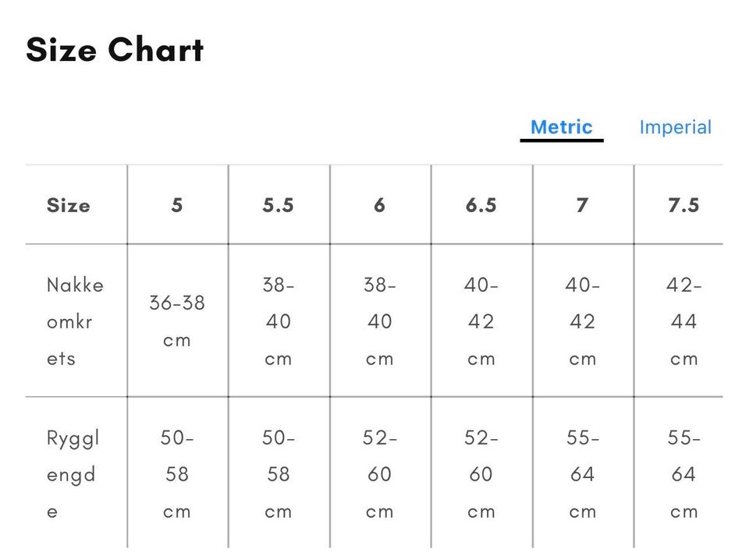Screen dimensions: 749x560
Task: Click the Size row header
Action: 68,205
